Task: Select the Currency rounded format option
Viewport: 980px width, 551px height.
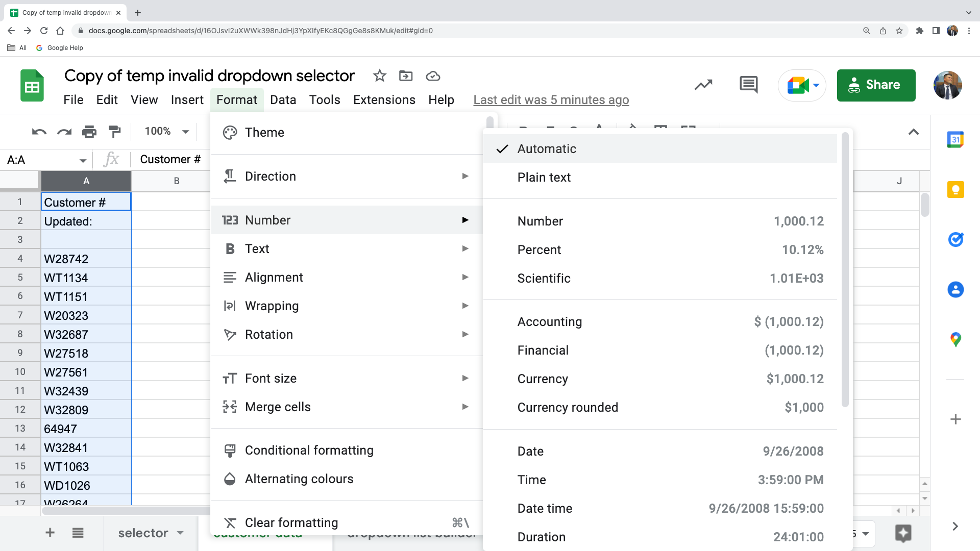Action: point(568,408)
